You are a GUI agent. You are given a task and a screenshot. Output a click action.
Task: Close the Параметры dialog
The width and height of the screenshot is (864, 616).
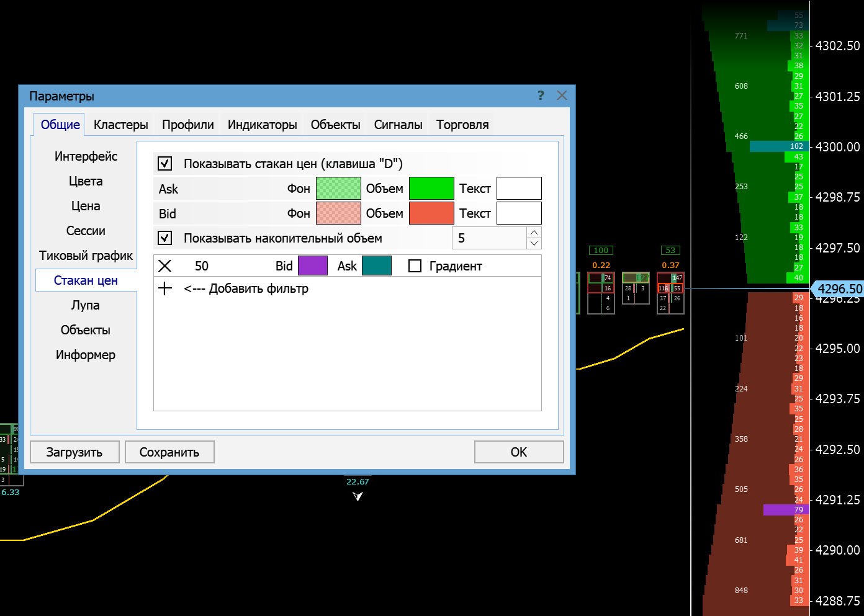tap(562, 96)
